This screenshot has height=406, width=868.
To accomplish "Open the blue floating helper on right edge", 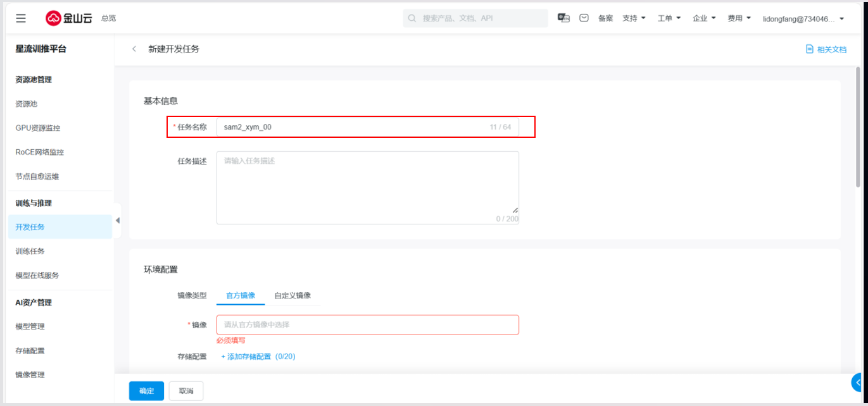I will pos(860,382).
